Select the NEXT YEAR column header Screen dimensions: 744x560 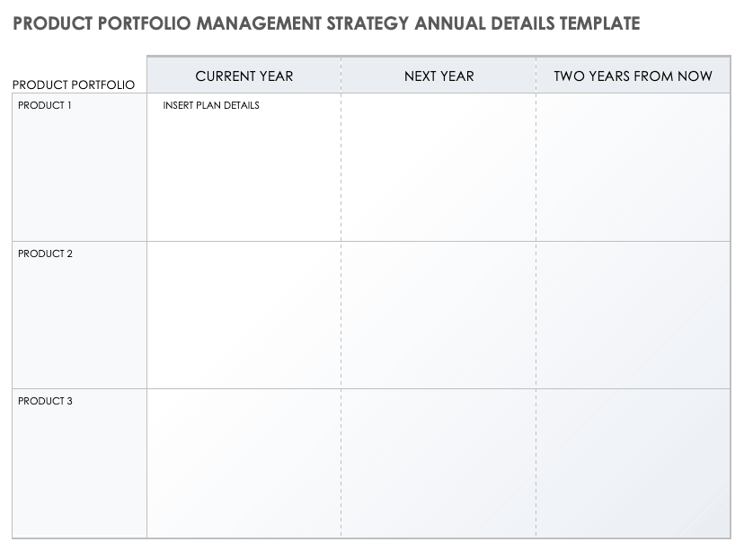438,76
